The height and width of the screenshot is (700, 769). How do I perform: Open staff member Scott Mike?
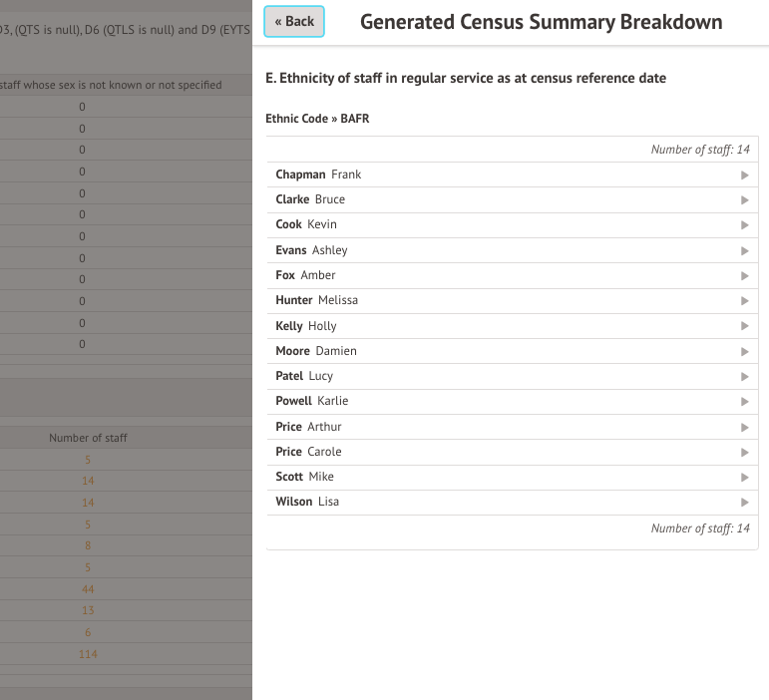(305, 477)
